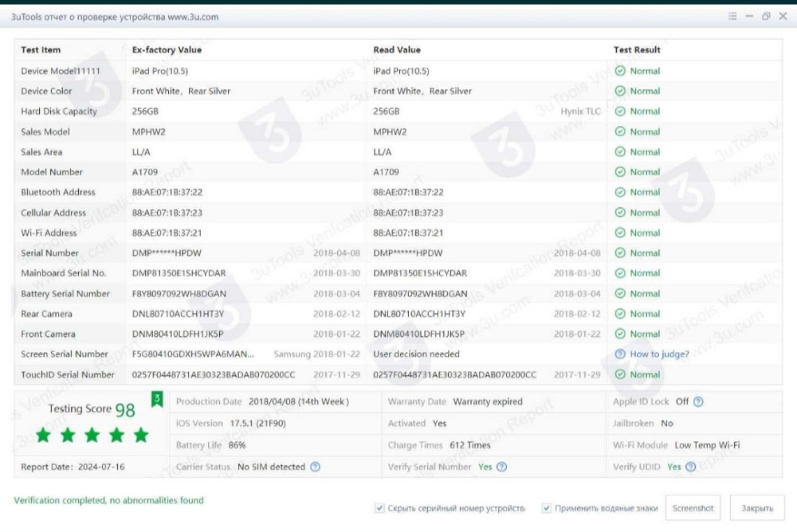Screen dimensions: 797x532
Task: Click the Normal icon for TouchID Serial Number
Action: (622, 374)
